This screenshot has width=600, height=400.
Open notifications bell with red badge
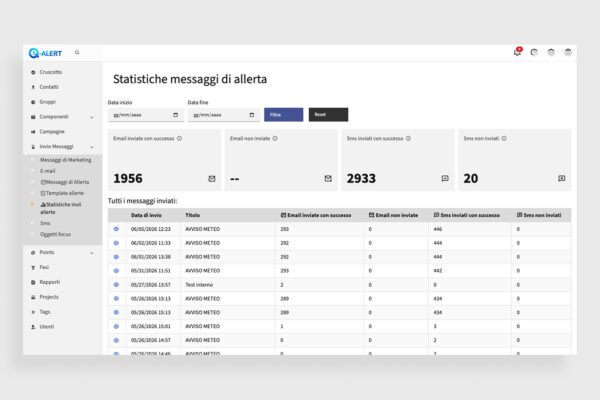[517, 52]
